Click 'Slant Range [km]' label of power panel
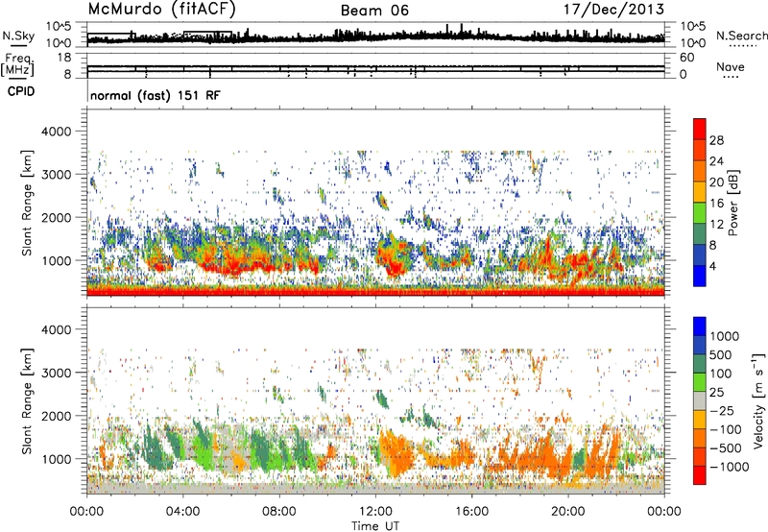768x532 pixels. 27,203
